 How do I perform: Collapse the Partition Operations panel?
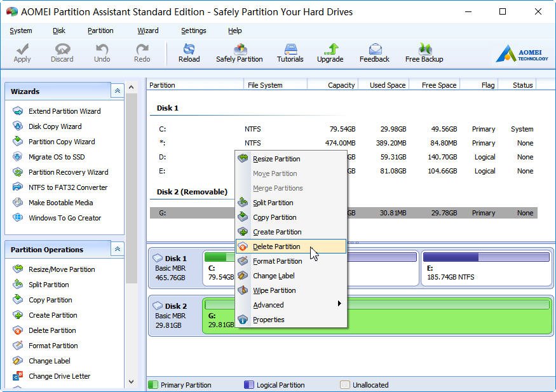click(x=118, y=249)
